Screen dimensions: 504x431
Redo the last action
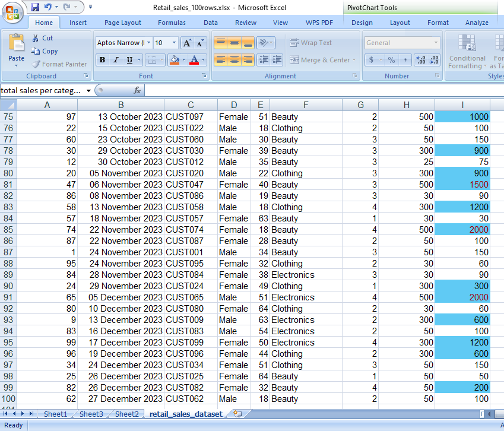67,7
